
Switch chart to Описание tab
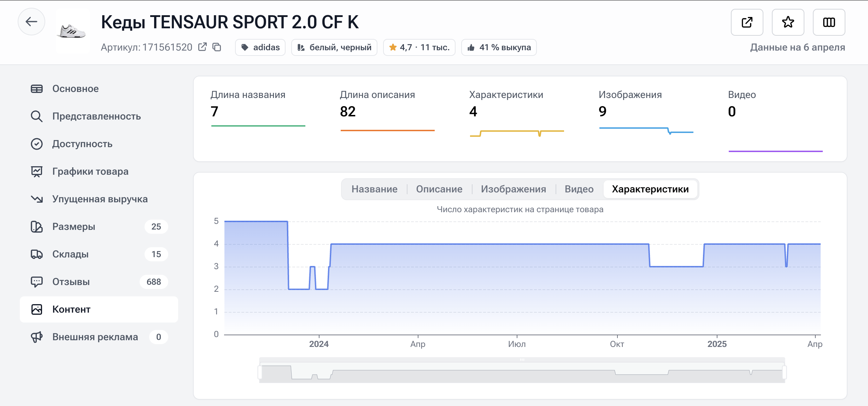point(439,189)
